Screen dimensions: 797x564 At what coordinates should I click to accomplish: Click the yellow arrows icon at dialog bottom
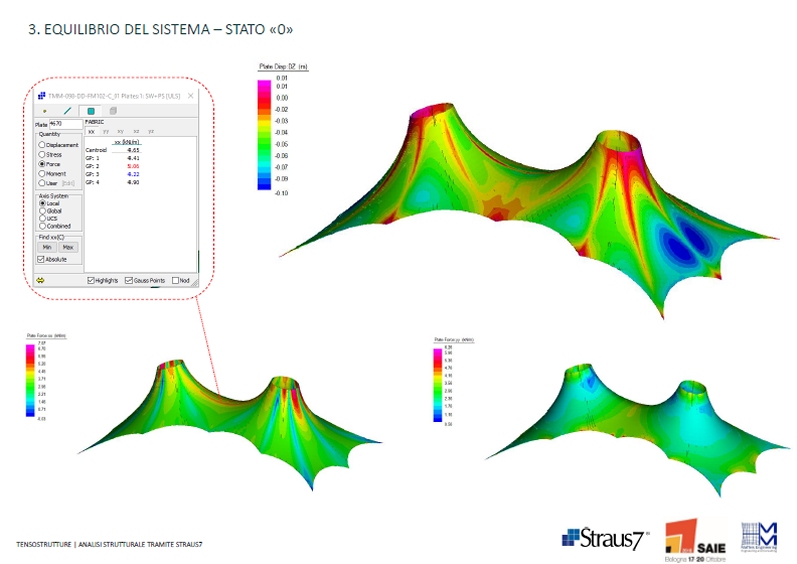(40, 281)
